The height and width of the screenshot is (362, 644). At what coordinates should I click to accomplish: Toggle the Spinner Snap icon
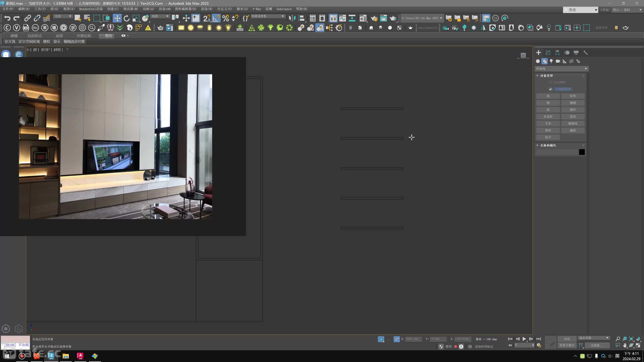[x=235, y=18]
